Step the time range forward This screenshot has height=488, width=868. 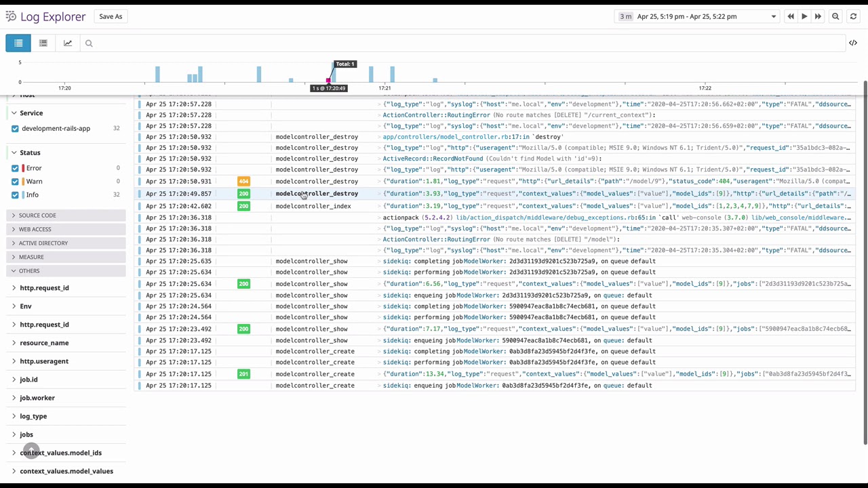(818, 16)
